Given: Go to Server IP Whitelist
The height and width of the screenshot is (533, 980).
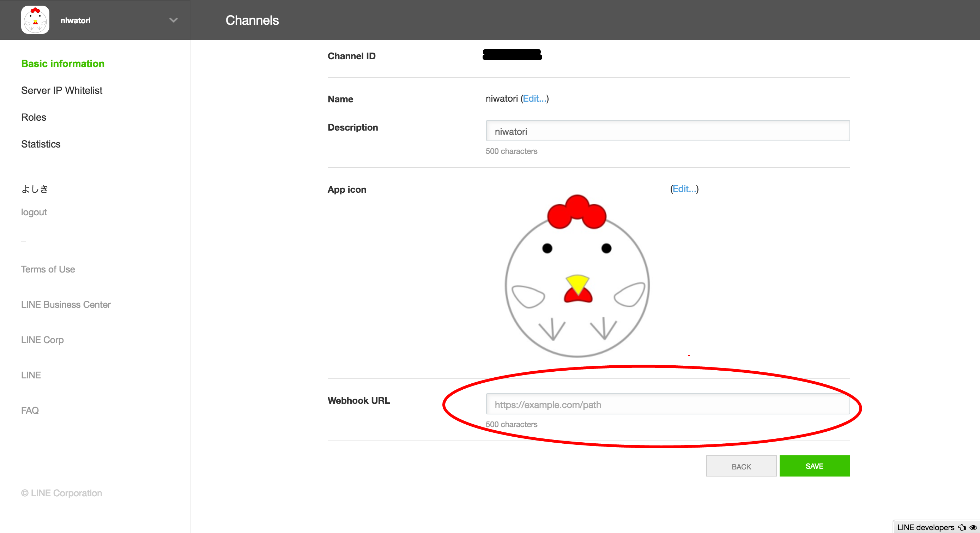Looking at the screenshot, I should click(62, 91).
